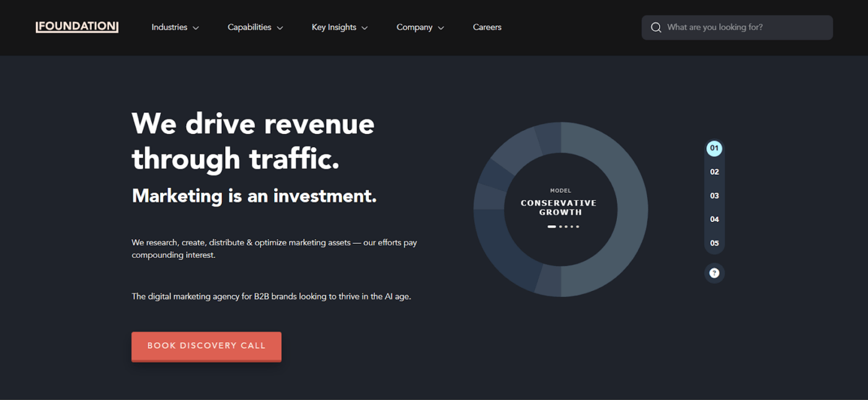The width and height of the screenshot is (868, 400).
Task: Click the Book Discovery Call button
Action: click(x=206, y=346)
